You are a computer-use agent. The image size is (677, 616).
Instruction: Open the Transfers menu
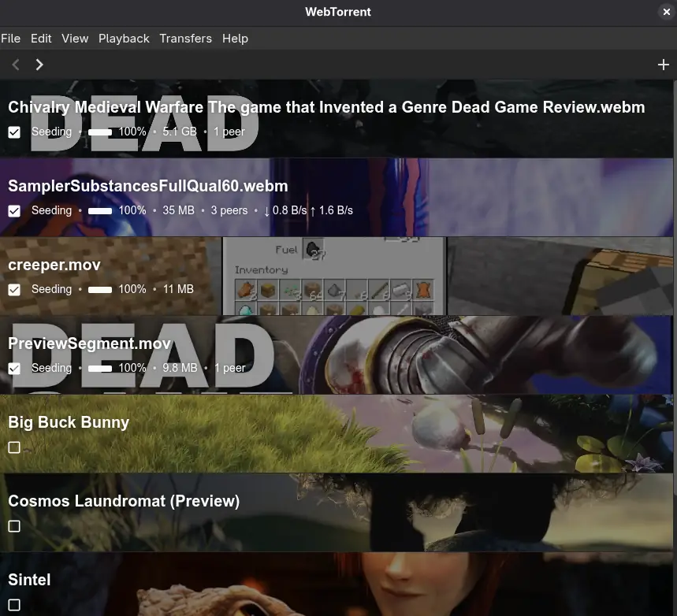[185, 38]
